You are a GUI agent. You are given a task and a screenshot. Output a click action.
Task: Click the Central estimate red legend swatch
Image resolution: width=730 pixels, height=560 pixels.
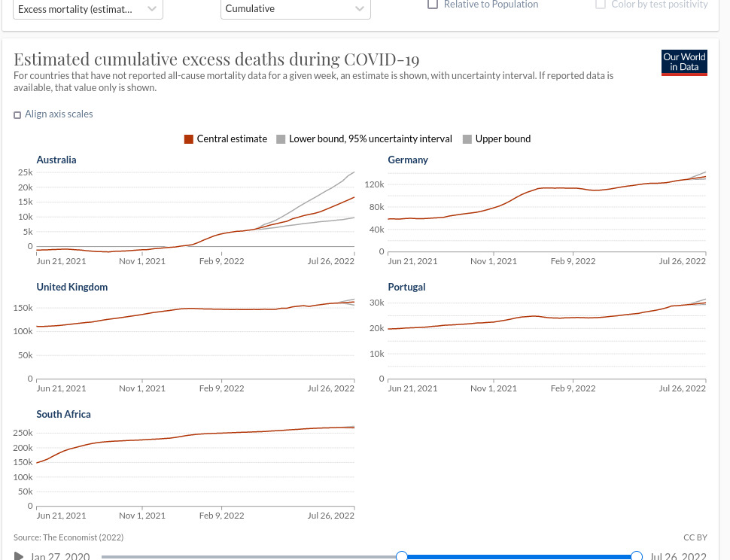point(189,139)
